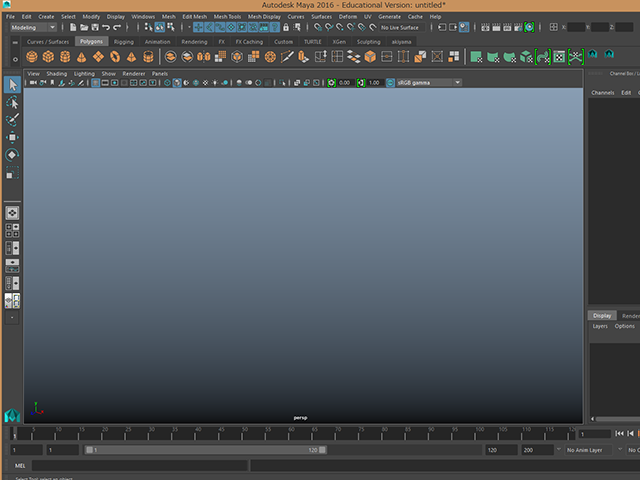Activate the Scale tool
The height and width of the screenshot is (480, 640).
click(x=12, y=173)
